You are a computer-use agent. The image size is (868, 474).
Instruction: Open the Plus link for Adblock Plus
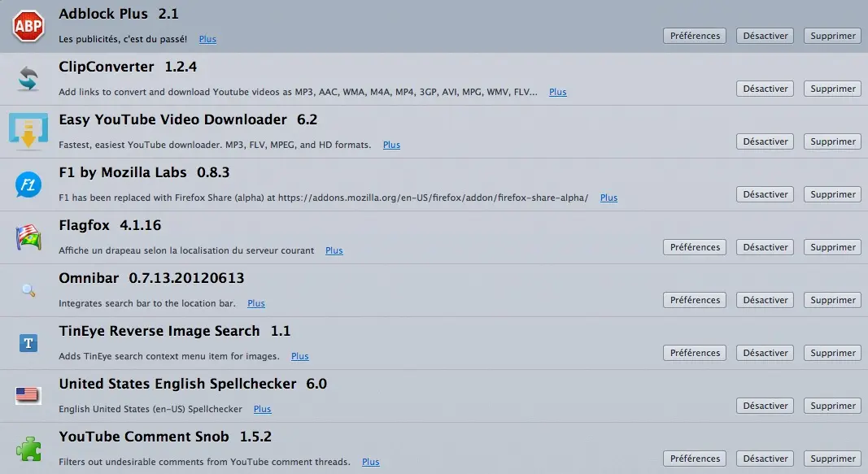click(207, 38)
